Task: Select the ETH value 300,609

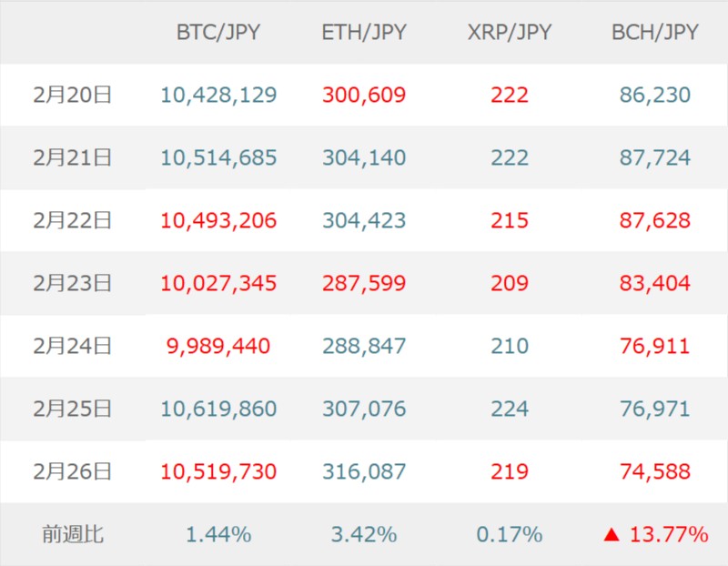Action: [364, 95]
